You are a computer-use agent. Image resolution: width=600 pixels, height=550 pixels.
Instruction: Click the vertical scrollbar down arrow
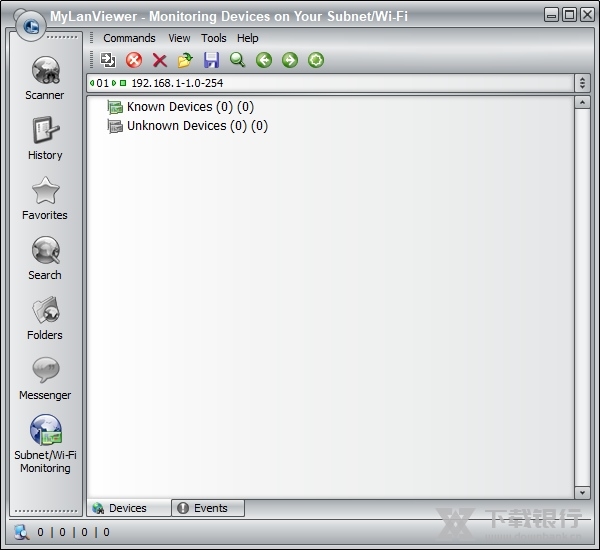582,492
